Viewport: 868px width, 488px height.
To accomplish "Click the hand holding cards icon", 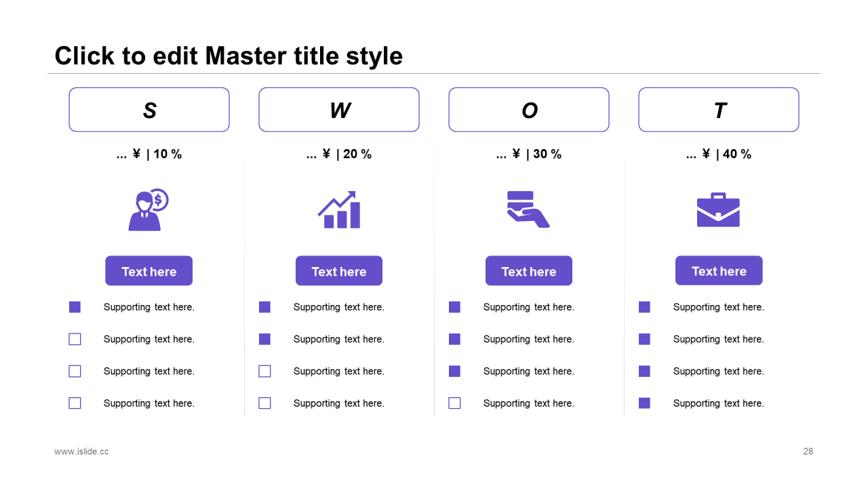I will tap(528, 209).
